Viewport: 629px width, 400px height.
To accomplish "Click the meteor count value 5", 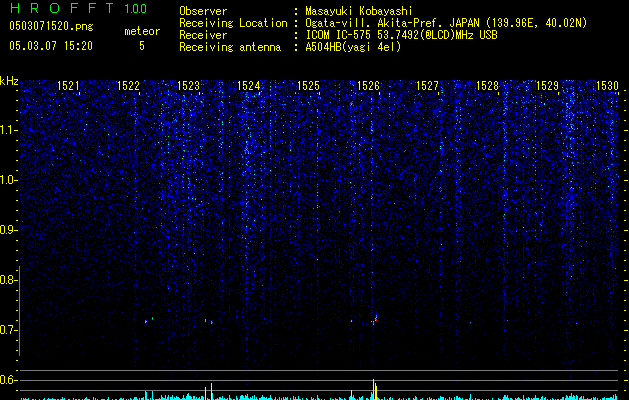I will (142, 46).
